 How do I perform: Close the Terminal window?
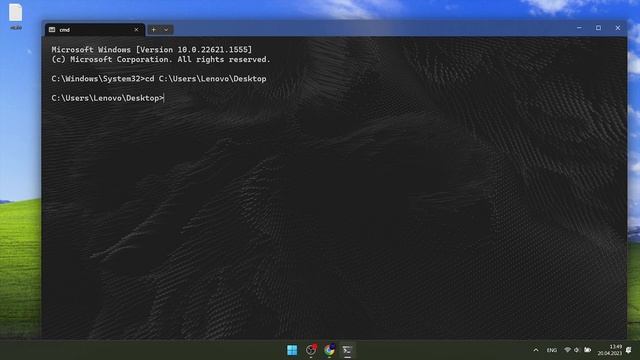(x=618, y=28)
